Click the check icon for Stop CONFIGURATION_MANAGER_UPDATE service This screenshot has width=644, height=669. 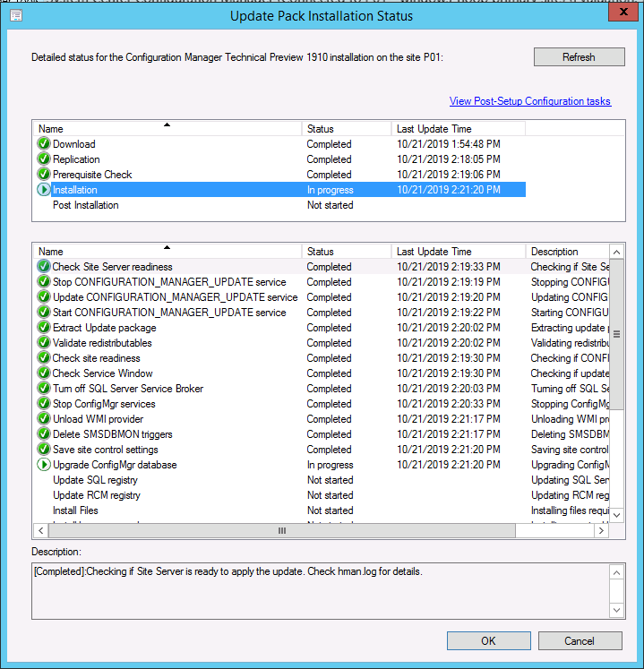coord(44,282)
